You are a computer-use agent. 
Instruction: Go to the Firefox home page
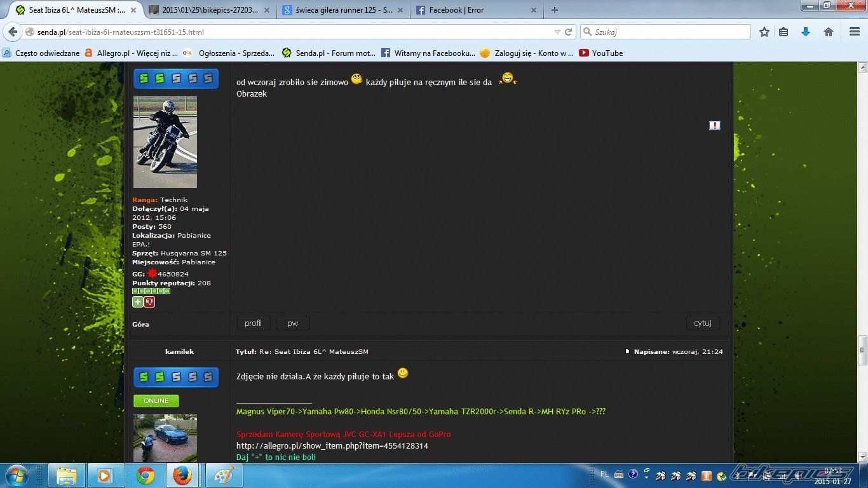[829, 32]
